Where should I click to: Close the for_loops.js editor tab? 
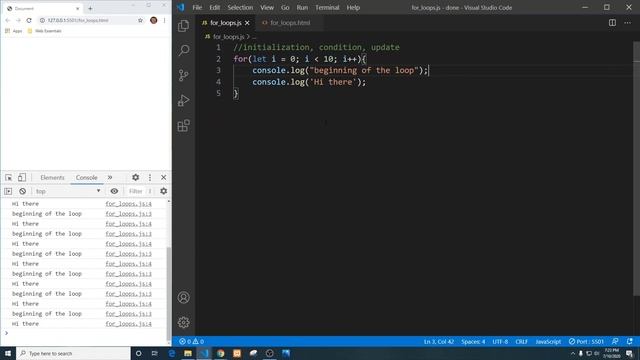pyautogui.click(x=247, y=23)
